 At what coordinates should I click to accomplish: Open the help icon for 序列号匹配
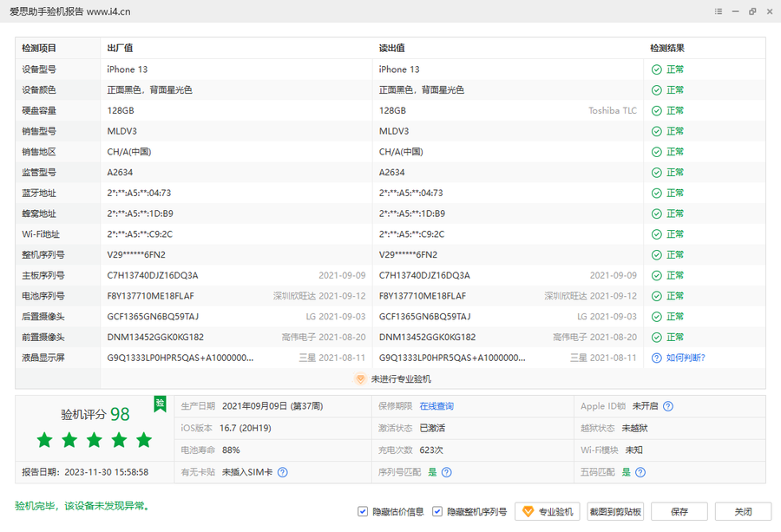[447, 472]
